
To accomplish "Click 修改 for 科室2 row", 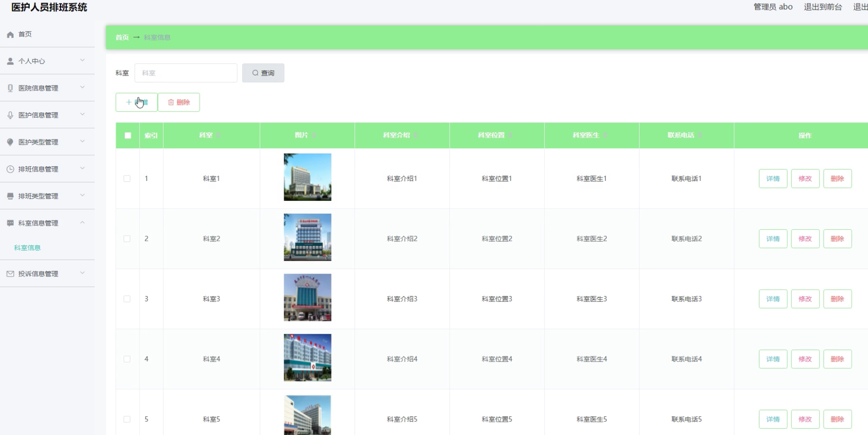I will 805,239.
